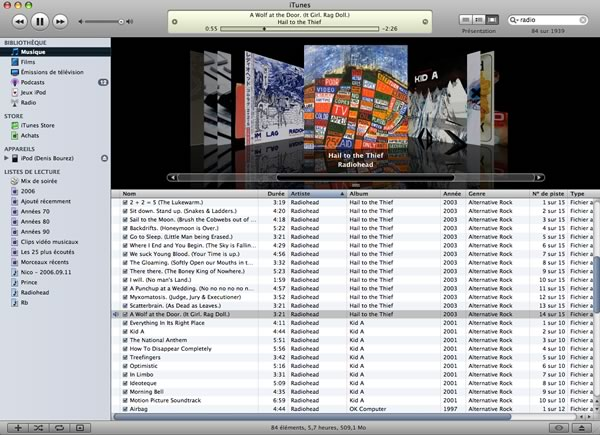
Task: Click the horizontal scrollbar under track list
Action: click(312, 417)
